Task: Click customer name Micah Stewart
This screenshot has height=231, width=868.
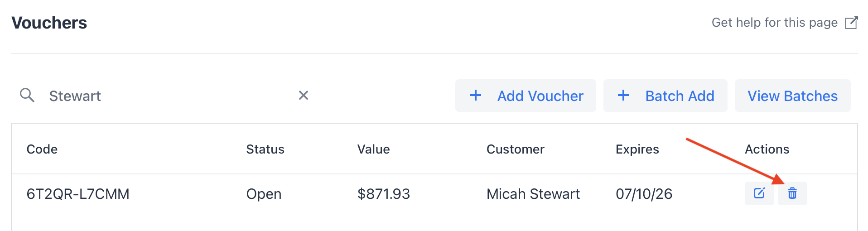Action: click(x=533, y=194)
